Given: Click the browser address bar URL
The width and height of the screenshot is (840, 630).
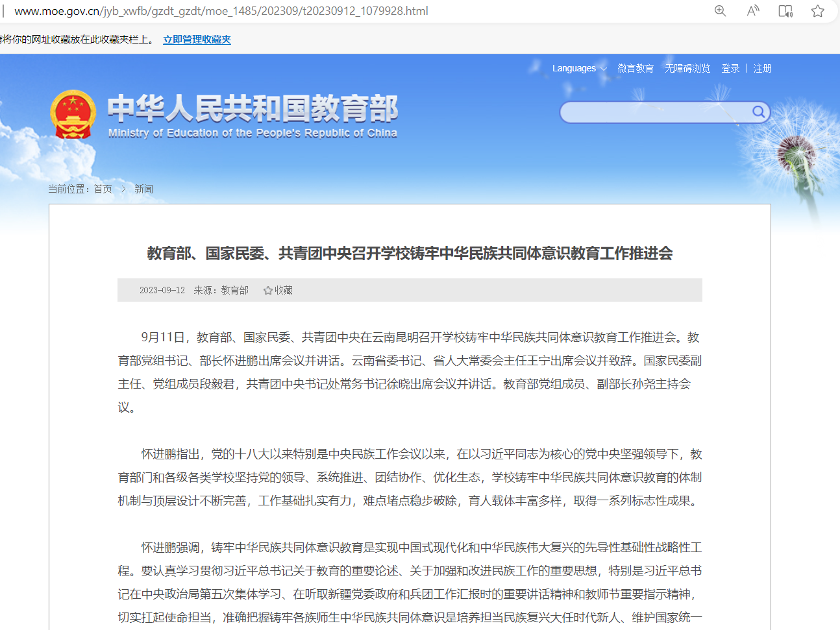Looking at the screenshot, I should [221, 11].
